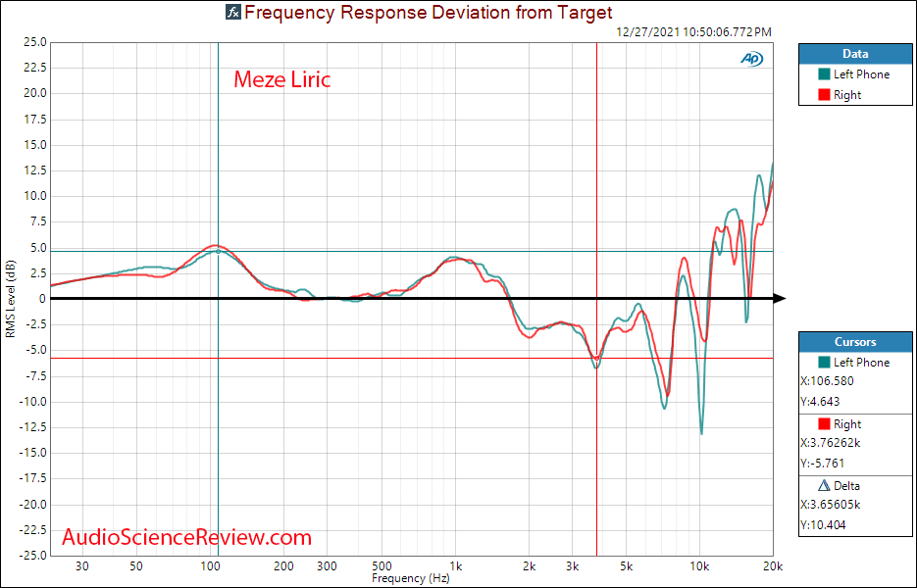Click the Delta label in Cursors panel
The width and height of the screenshot is (917, 588).
point(846,486)
